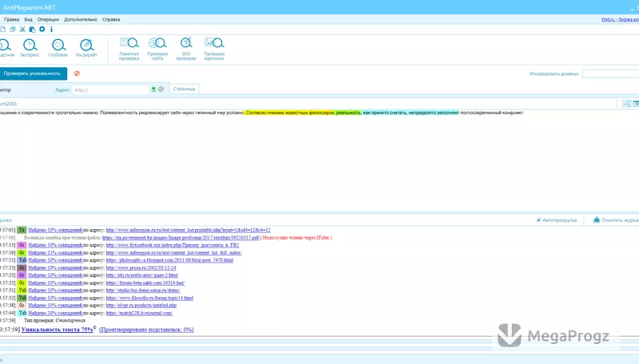Click 'Тип проверки: Стандартная' log line
The image size is (639, 364).
click(x=54, y=321)
